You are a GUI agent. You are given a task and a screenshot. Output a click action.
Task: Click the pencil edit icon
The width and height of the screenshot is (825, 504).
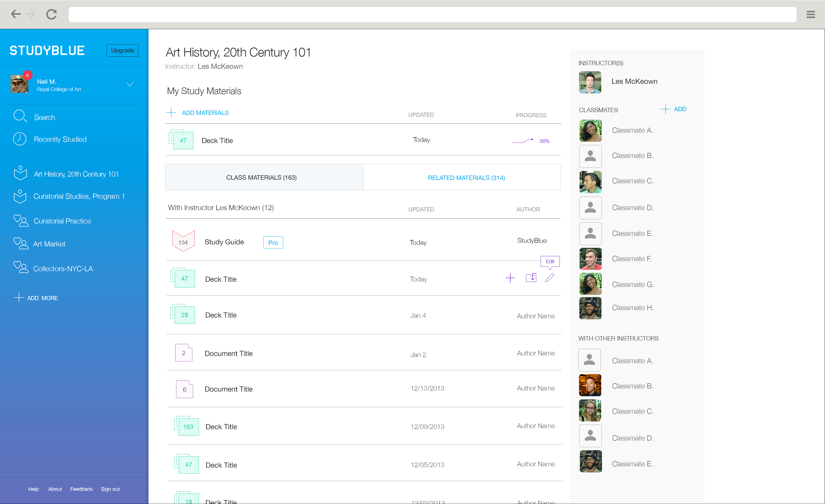coord(549,278)
